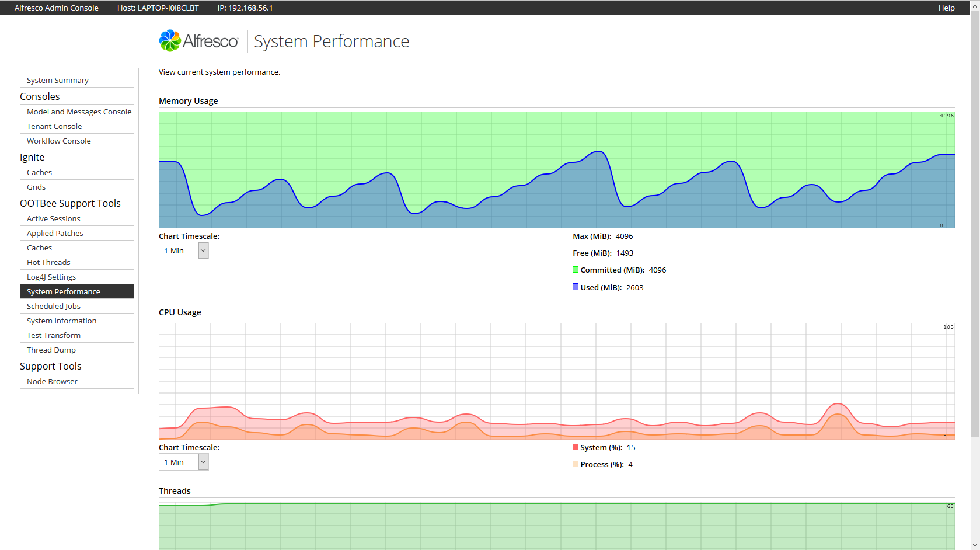This screenshot has height=550, width=980.
Task: Click the Memory Usage chart
Action: (557, 170)
